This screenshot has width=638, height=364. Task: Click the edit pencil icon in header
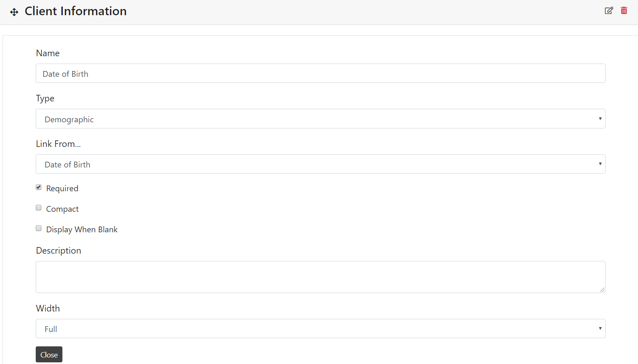click(x=609, y=11)
